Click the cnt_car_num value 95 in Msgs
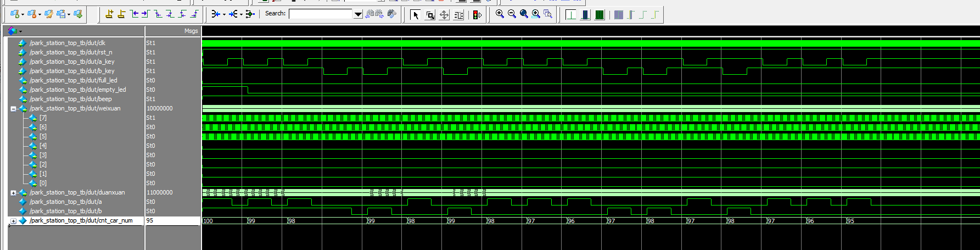 (x=150, y=221)
